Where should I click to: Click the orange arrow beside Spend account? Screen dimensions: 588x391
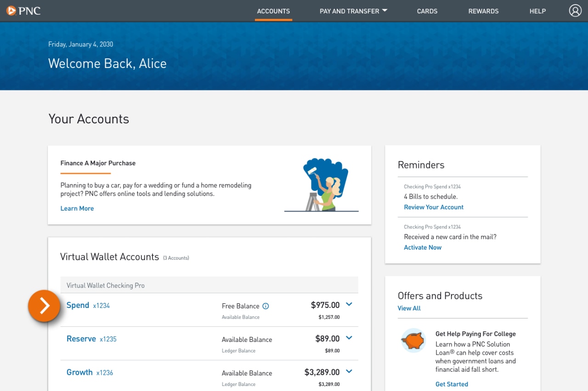[44, 306]
